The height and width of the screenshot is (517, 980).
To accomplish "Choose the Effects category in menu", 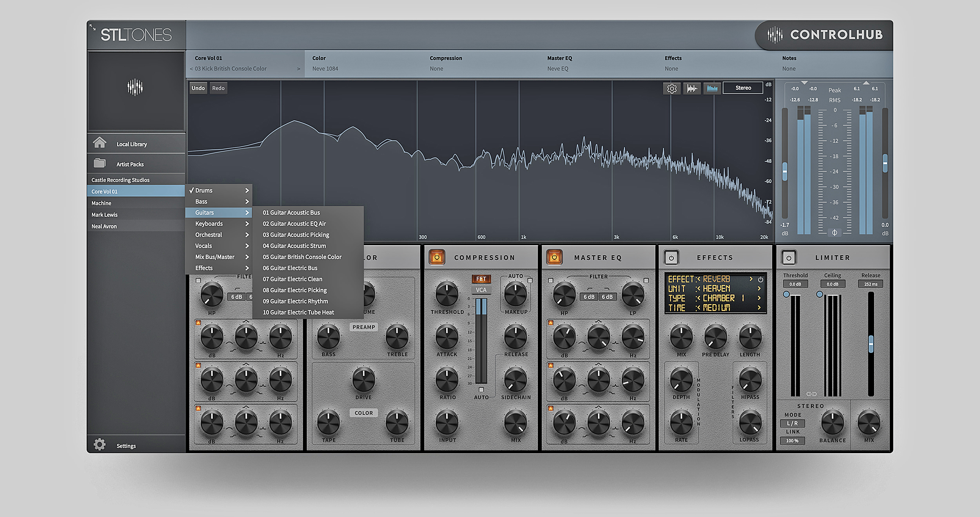I will point(218,268).
